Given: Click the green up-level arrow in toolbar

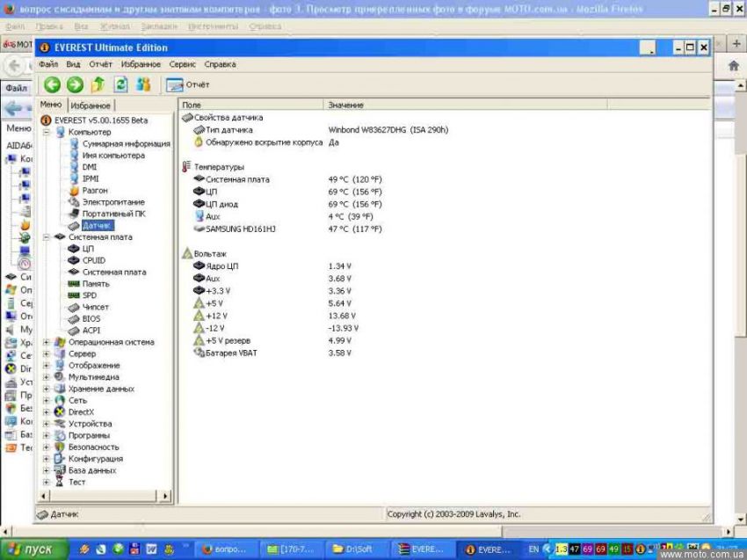Looking at the screenshot, I should point(98,84).
